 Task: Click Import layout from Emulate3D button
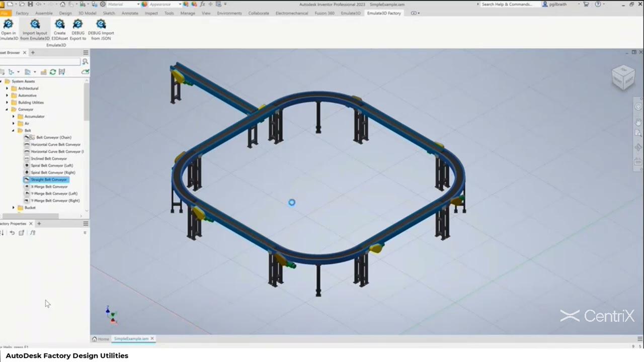(x=35, y=30)
